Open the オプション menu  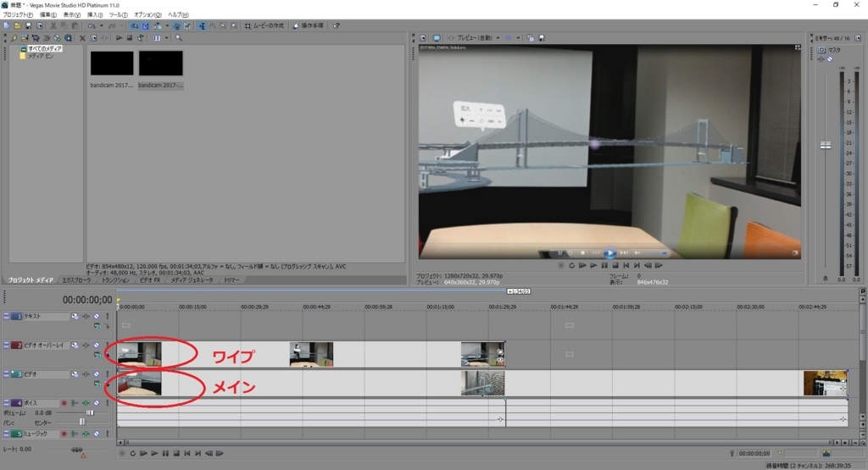click(x=147, y=14)
